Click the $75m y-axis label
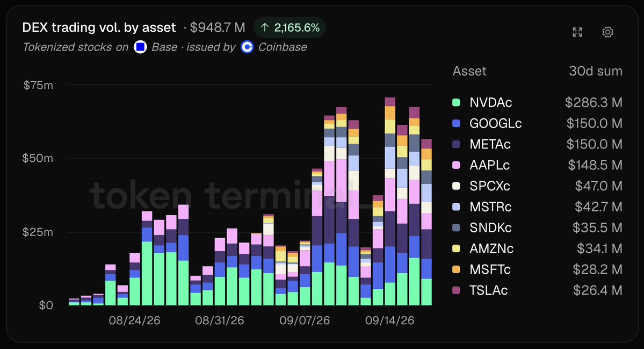This screenshot has height=349, width=644. coord(38,85)
